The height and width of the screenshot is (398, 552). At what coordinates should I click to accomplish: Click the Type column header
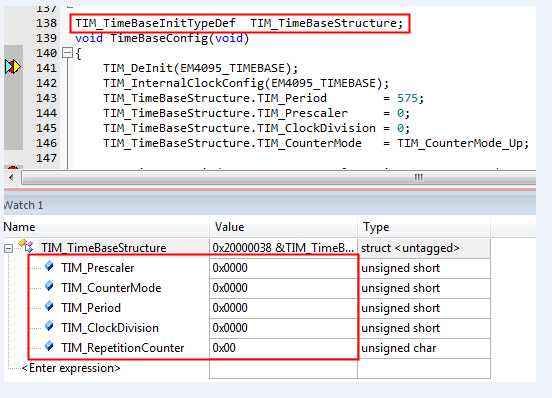(x=424, y=227)
